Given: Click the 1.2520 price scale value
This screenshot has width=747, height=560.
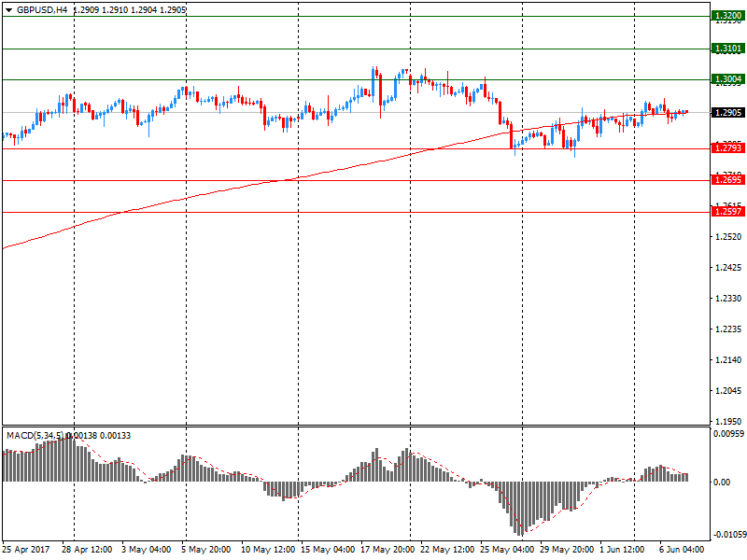Looking at the screenshot, I should click(x=728, y=237).
